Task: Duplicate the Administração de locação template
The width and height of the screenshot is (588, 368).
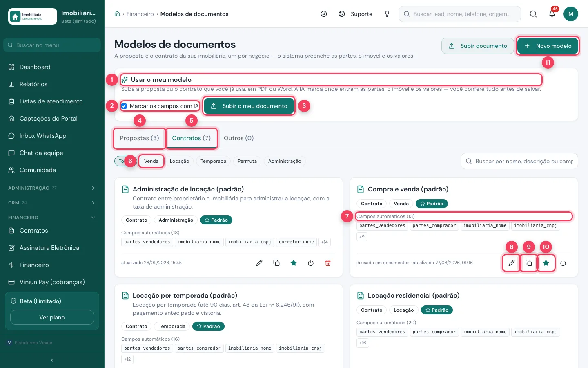Action: pos(276,263)
